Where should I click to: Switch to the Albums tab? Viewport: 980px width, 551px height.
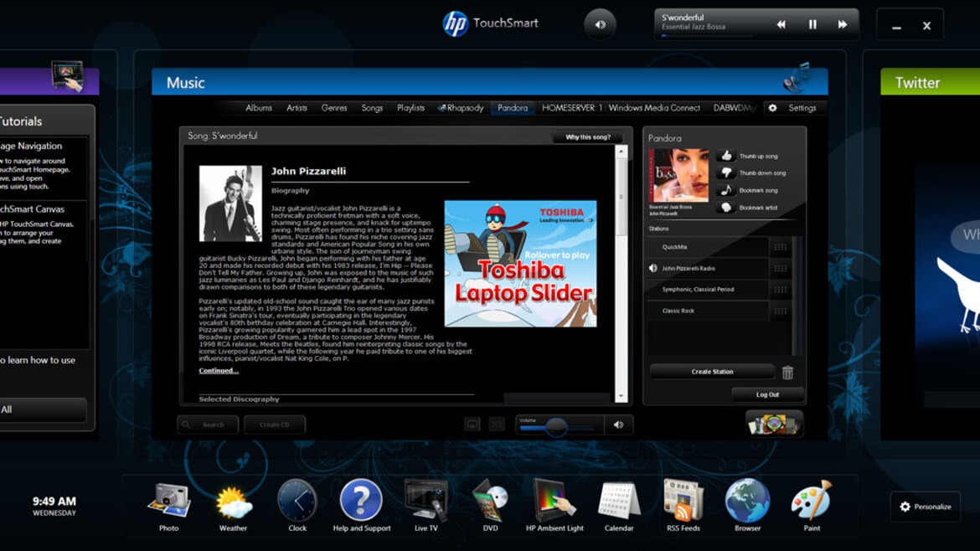coord(259,108)
